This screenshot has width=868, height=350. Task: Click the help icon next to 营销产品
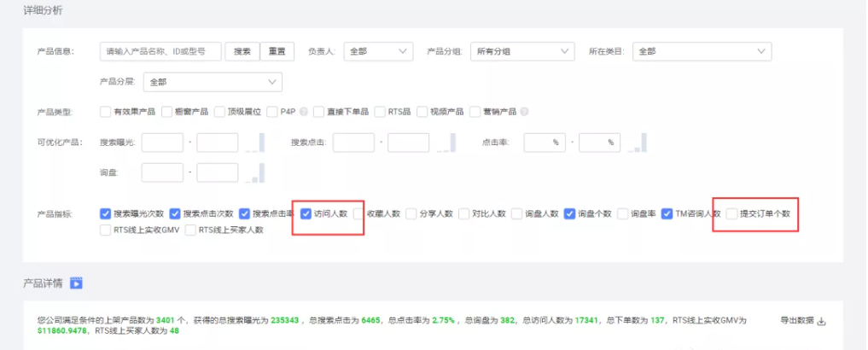tap(524, 112)
